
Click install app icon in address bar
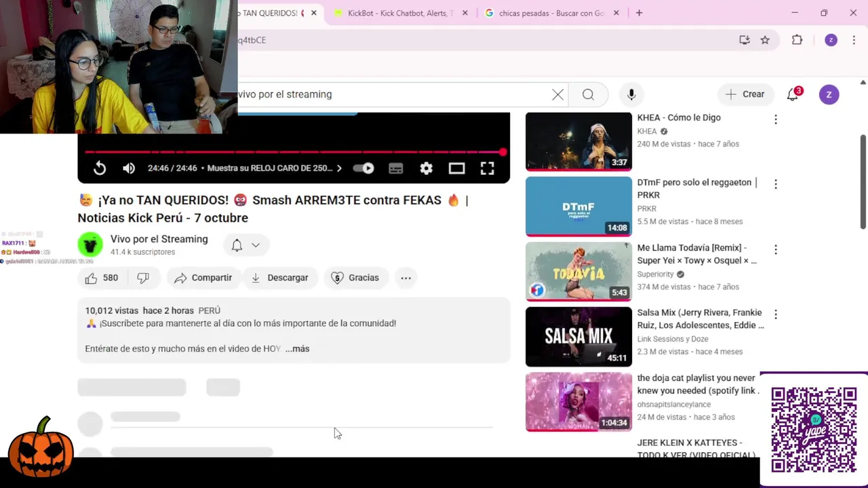coord(745,40)
